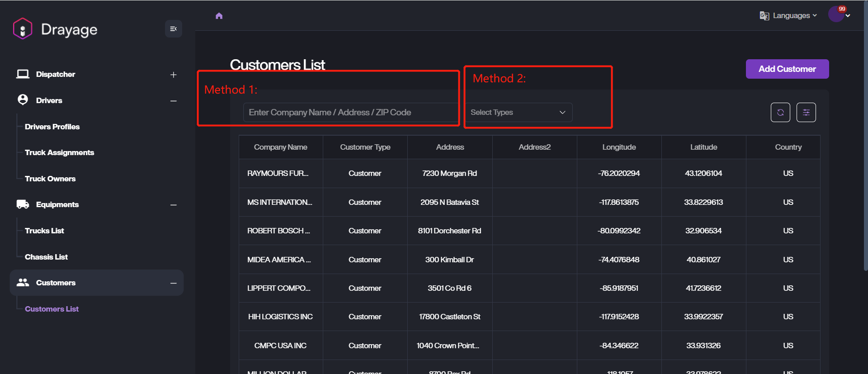Viewport: 868px width, 374px height.
Task: Focus the company name search field
Action: [350, 113]
